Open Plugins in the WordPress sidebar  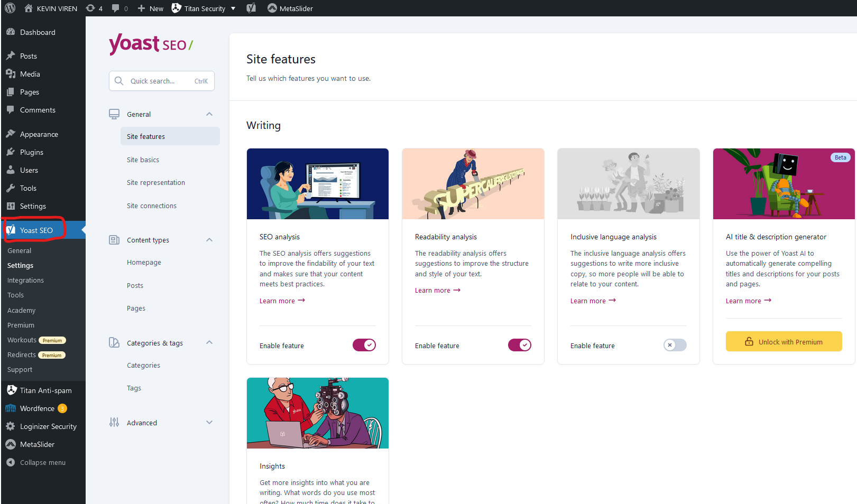tap(32, 152)
